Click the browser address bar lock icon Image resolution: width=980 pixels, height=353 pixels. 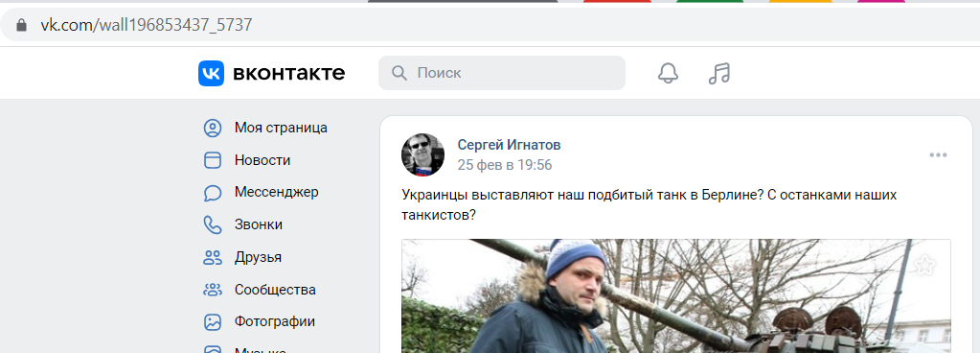pyautogui.click(x=22, y=25)
